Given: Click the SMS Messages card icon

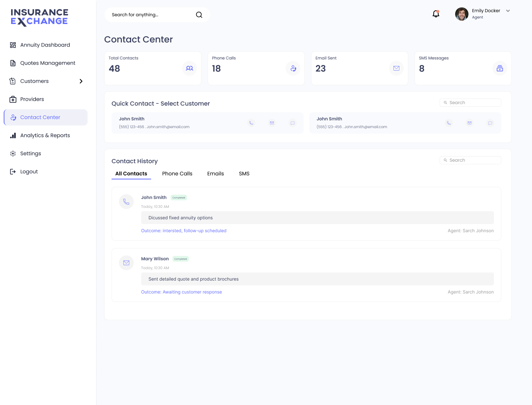Looking at the screenshot, I should pos(500,68).
